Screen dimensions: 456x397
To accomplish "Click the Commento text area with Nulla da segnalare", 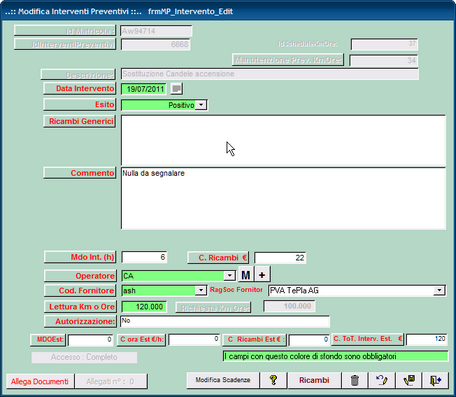I will 283,199.
